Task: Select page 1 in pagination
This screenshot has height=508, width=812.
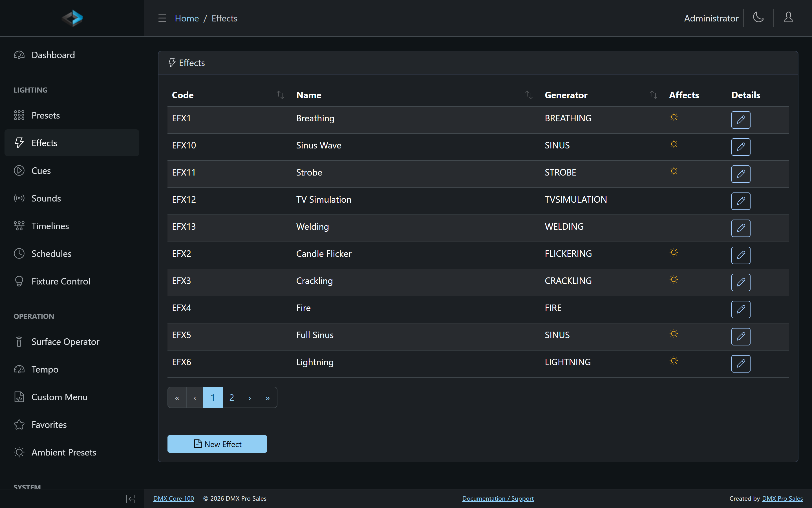Action: click(x=213, y=398)
